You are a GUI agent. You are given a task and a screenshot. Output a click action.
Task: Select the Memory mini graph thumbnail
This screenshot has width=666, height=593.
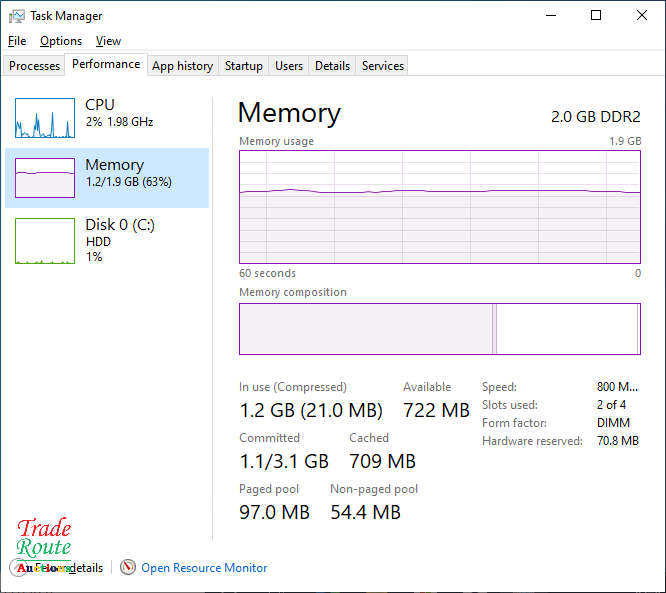coord(45,178)
